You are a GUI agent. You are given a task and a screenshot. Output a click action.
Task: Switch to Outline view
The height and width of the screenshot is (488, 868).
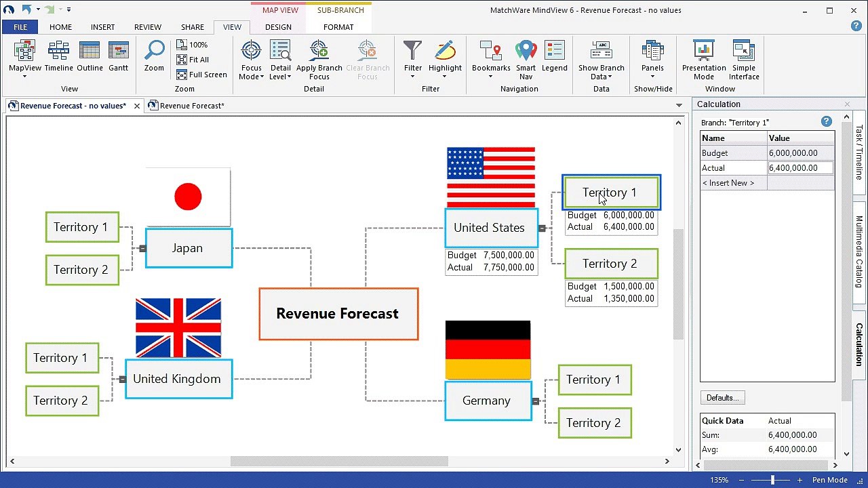[x=90, y=56]
